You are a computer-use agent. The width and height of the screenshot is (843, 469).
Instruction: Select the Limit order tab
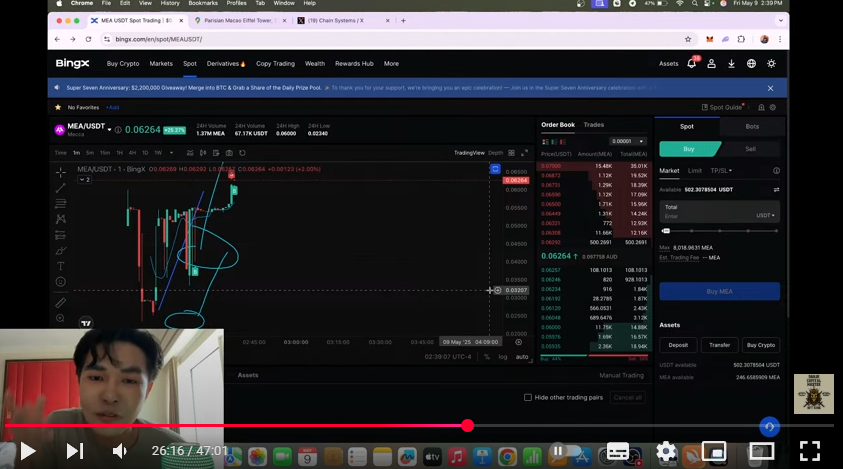695,170
